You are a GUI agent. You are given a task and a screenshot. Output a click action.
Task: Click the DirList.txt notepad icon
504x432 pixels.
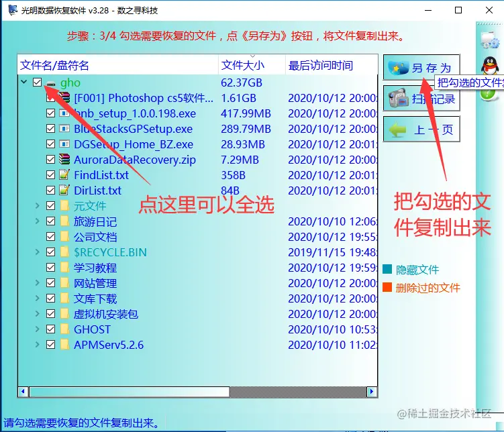64,190
